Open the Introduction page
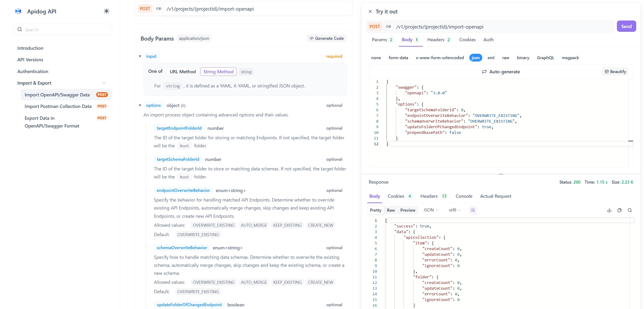The width and height of the screenshot is (644, 309). [x=30, y=48]
